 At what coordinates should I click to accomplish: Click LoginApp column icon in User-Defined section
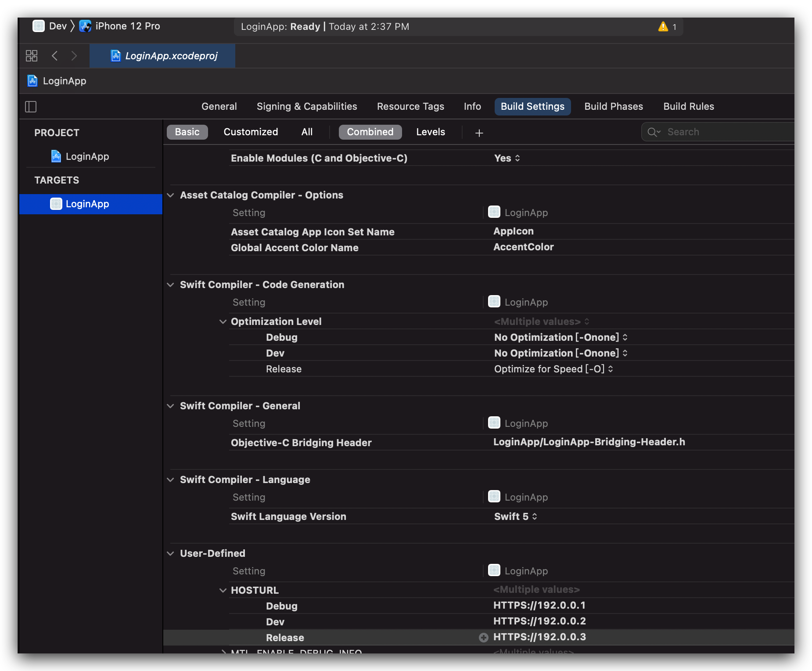[494, 570]
